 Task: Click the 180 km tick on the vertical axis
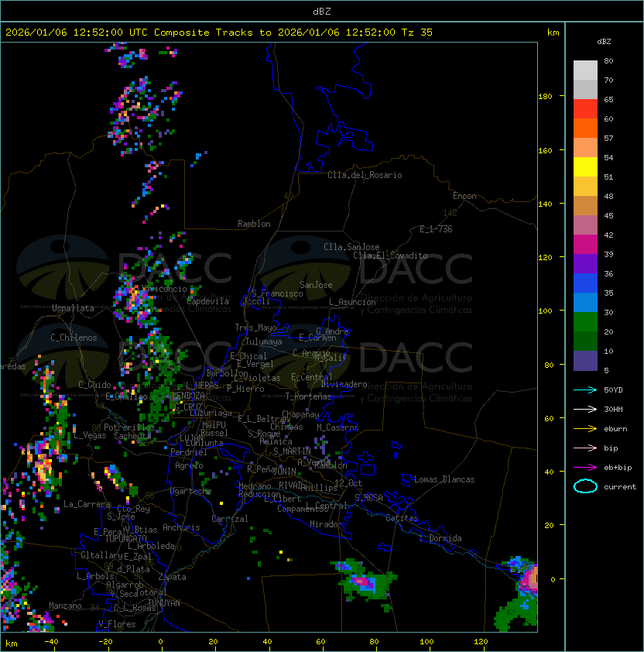545,97
